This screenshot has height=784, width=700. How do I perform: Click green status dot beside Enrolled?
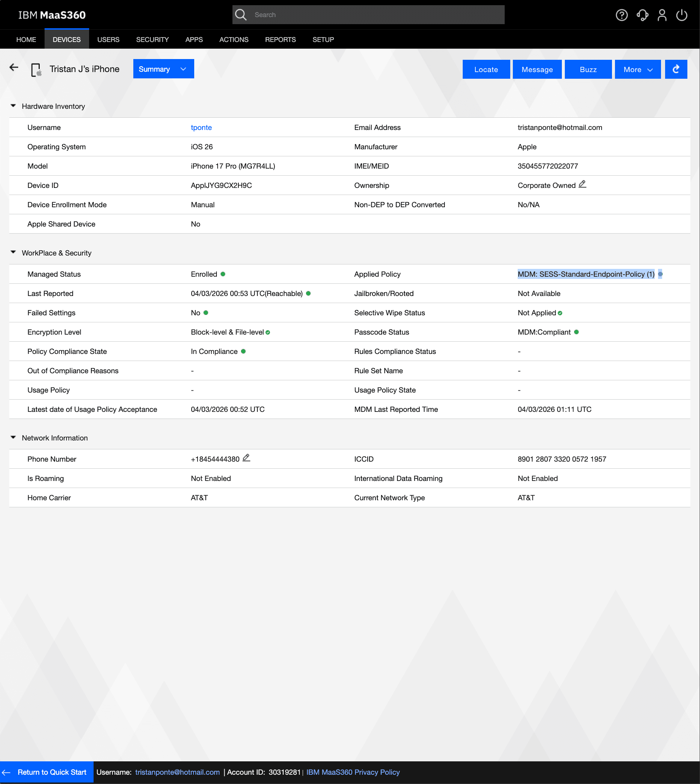coord(223,274)
